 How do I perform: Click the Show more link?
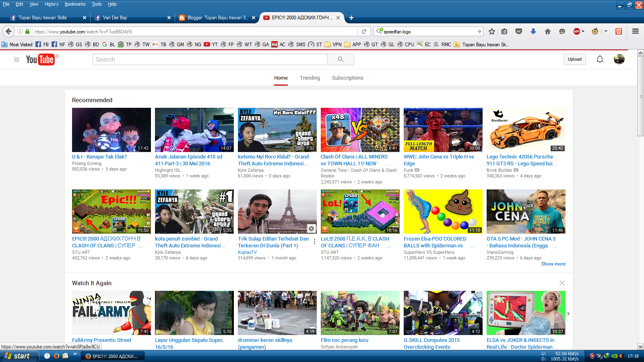tap(553, 264)
